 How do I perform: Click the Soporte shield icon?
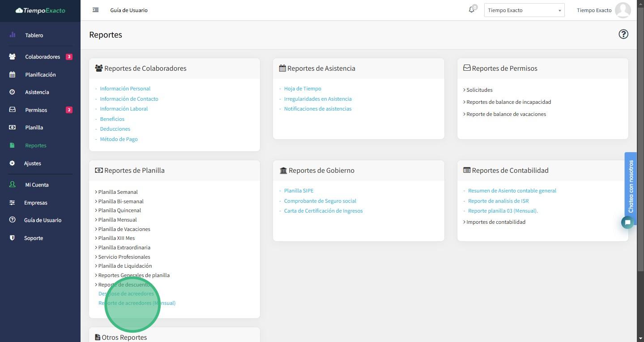point(12,238)
